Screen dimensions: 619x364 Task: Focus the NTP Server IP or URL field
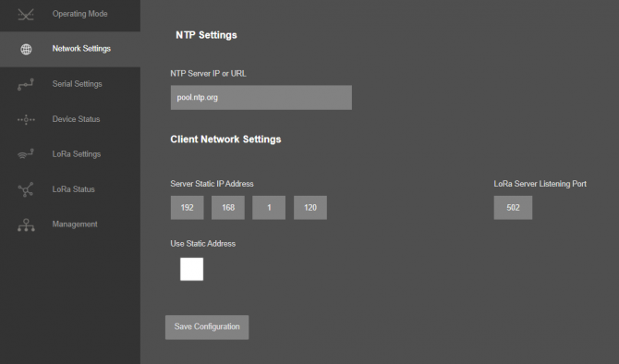(x=261, y=98)
